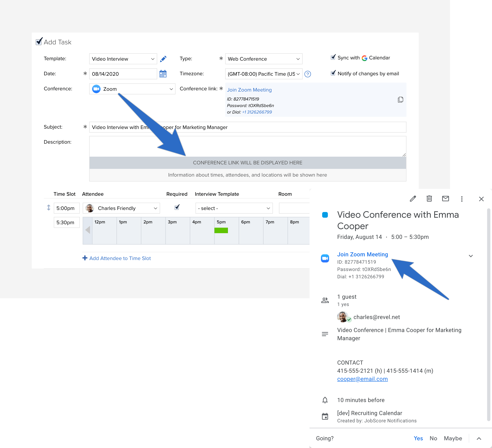Click Add Attendee to Time Slot
This screenshot has height=448, width=492.
120,258
